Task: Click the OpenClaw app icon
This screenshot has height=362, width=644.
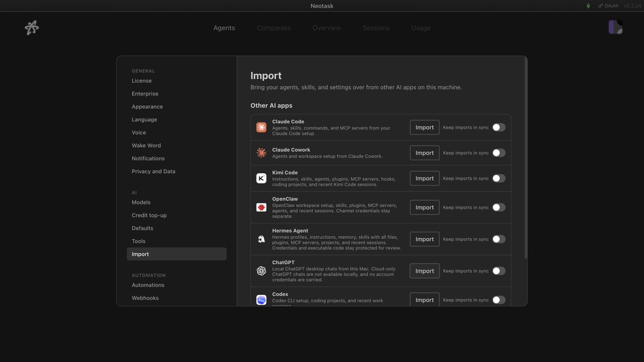Action: [x=261, y=208]
